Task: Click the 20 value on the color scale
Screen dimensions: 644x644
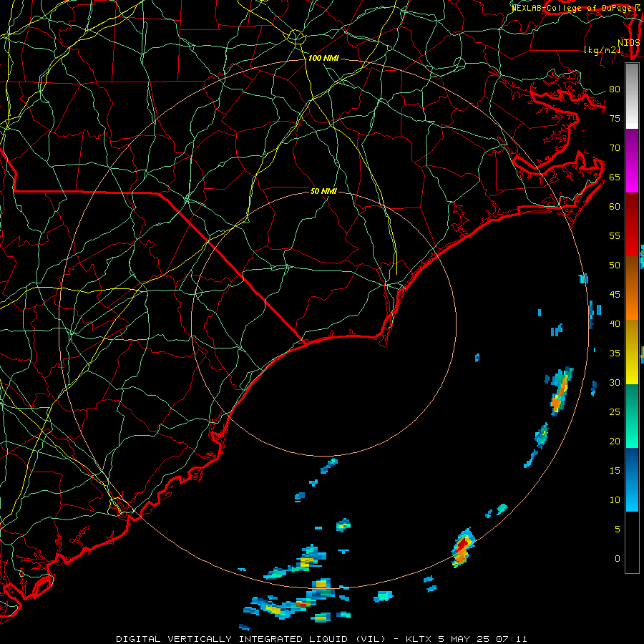Action: click(x=615, y=441)
